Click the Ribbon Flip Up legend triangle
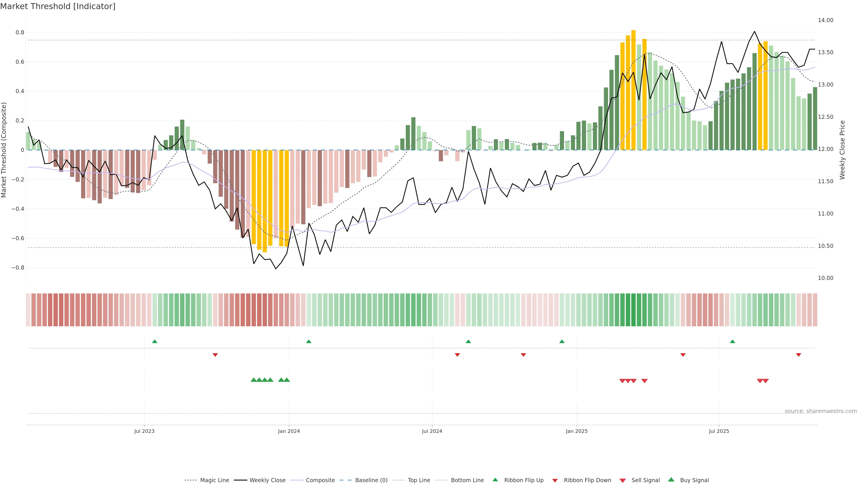Viewport: 868px width, 488px height. 495,480
